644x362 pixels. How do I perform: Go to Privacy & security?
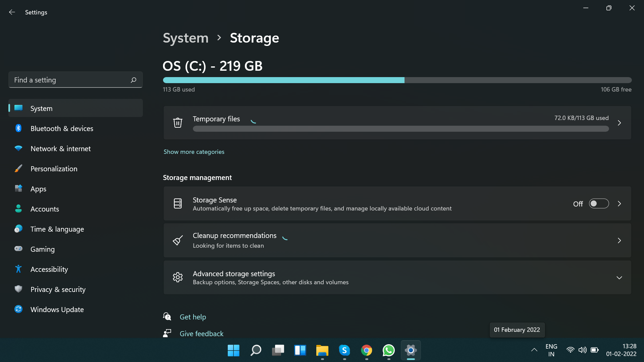click(58, 290)
